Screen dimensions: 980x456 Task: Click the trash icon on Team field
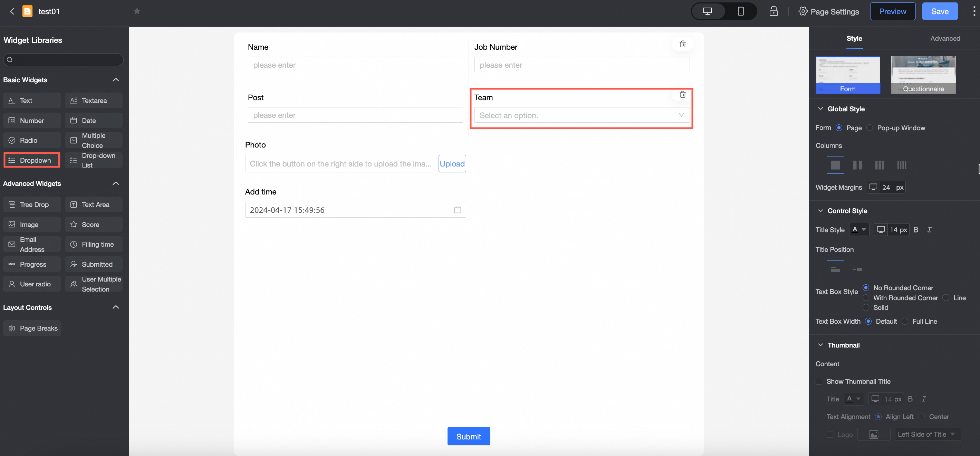coord(682,94)
